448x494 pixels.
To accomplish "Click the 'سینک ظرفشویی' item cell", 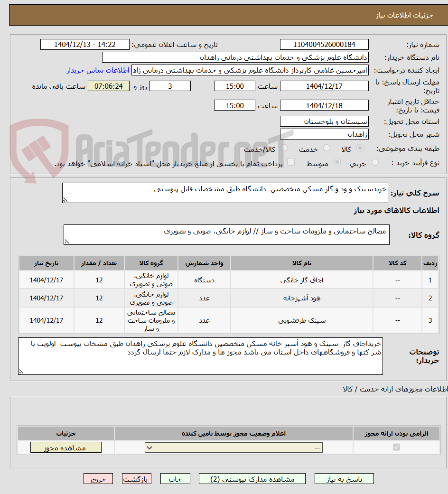I will [302, 320].
